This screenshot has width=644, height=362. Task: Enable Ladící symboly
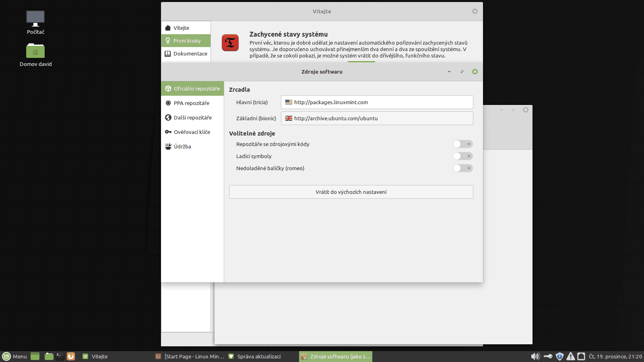(x=462, y=156)
